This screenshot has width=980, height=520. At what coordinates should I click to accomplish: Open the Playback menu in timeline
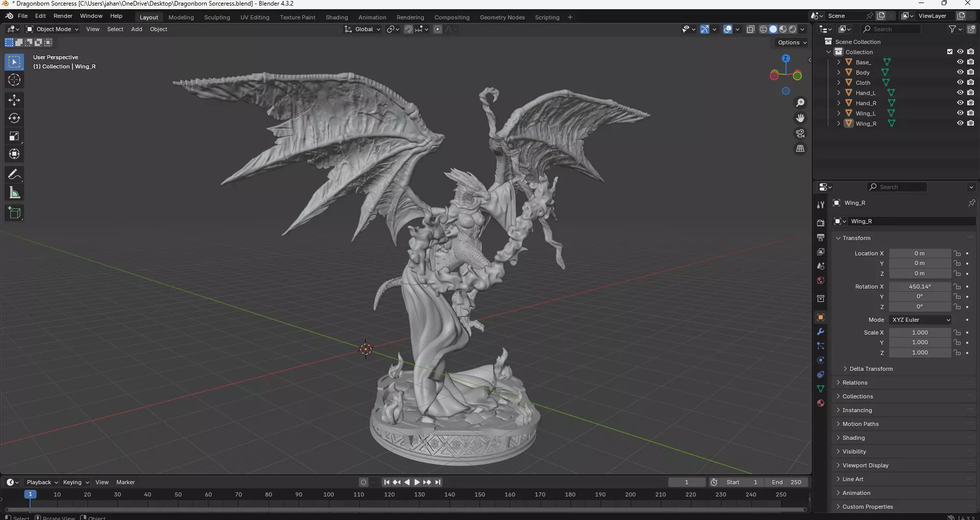(x=42, y=482)
